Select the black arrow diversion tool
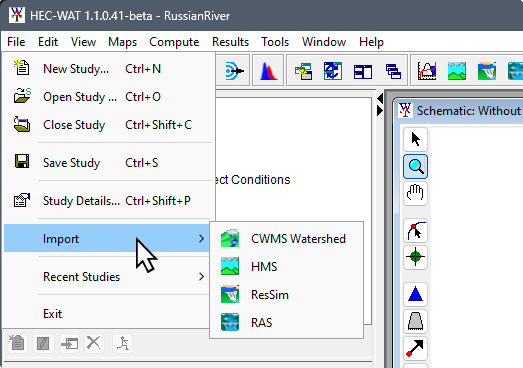Image resolution: width=523 pixels, height=368 pixels. pyautogui.click(x=415, y=348)
